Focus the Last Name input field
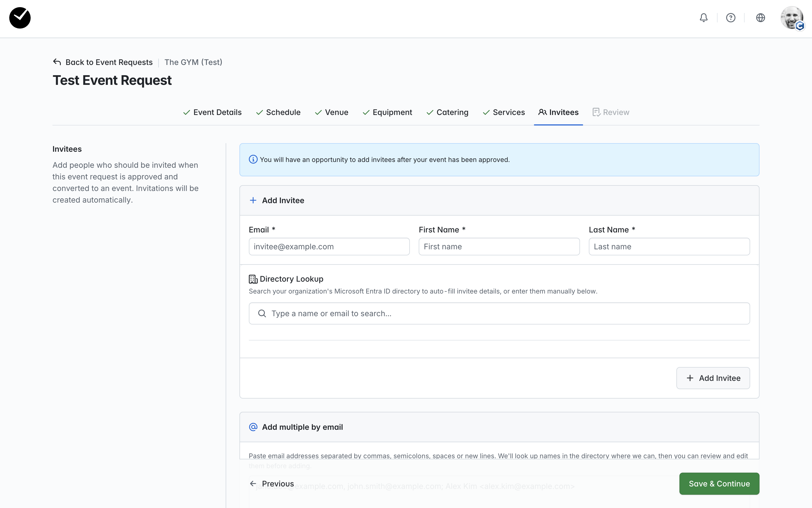The width and height of the screenshot is (812, 508). coord(669,247)
